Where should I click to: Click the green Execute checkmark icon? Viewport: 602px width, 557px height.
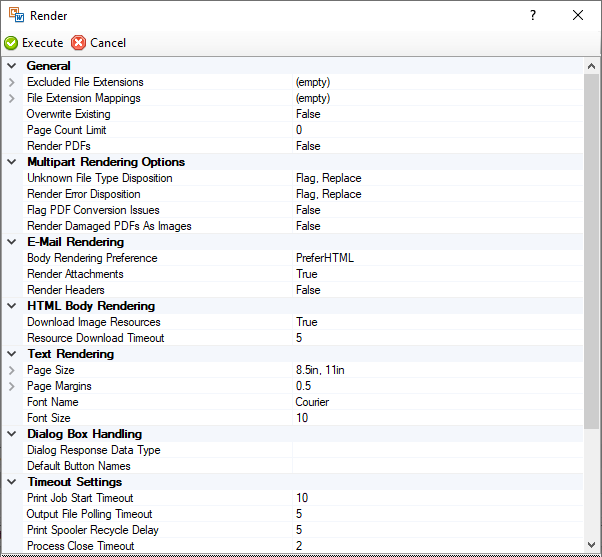11,43
